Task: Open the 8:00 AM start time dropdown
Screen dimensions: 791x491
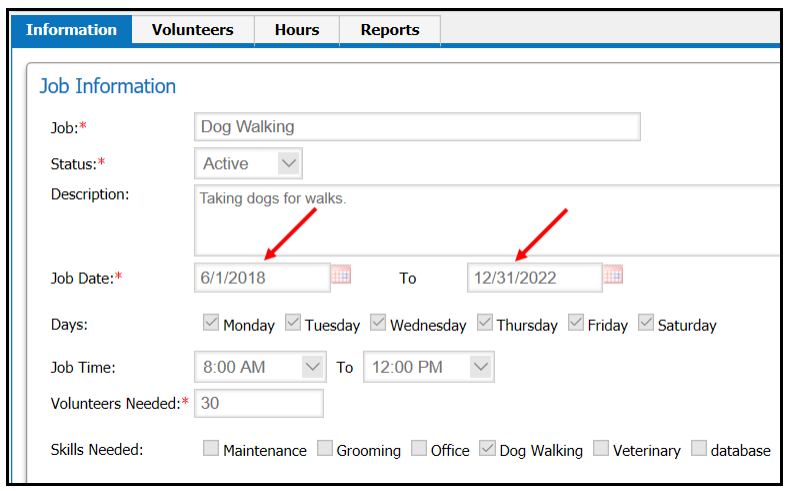Action: coord(260,367)
